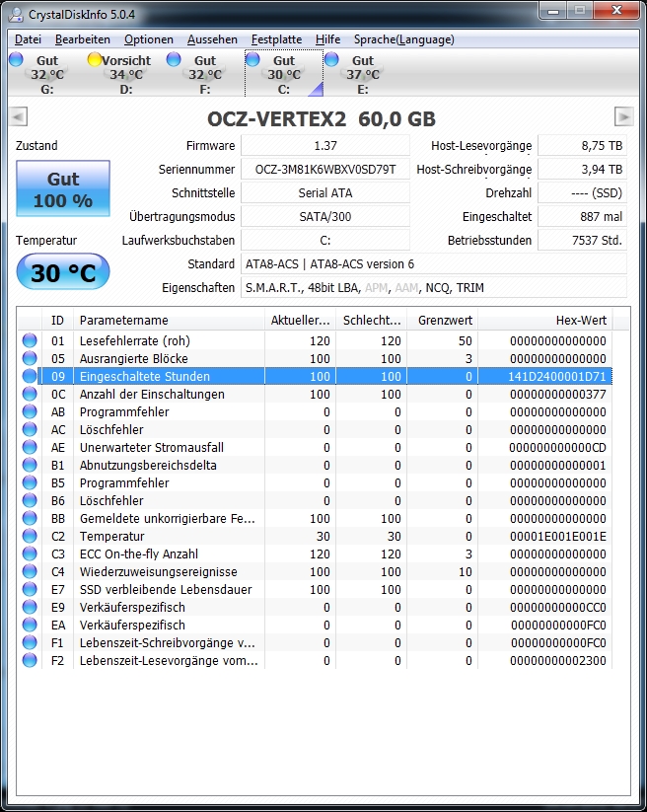The height and width of the screenshot is (812, 647).
Task: Click the Schlecht... column header
Action: tap(372, 320)
